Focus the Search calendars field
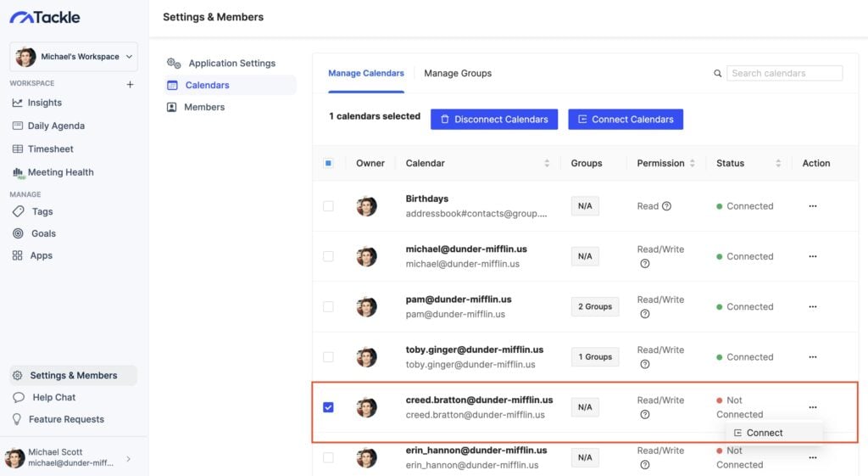This screenshot has width=868, height=476. [784, 73]
